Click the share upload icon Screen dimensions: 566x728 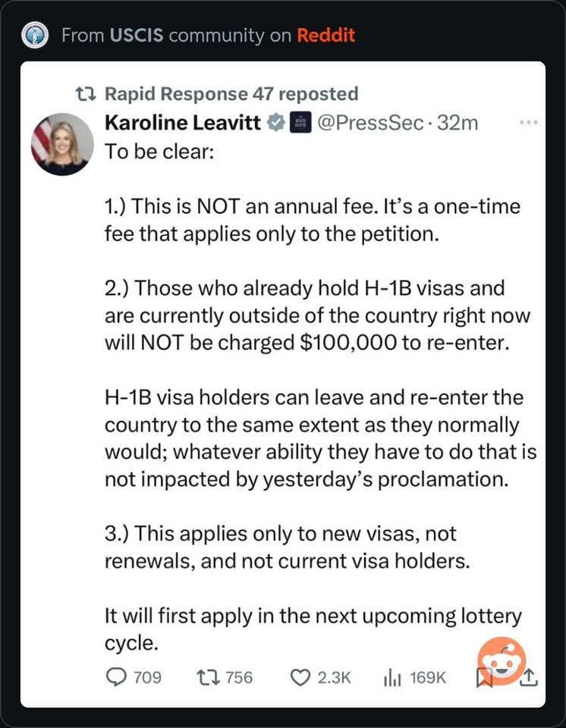click(528, 677)
